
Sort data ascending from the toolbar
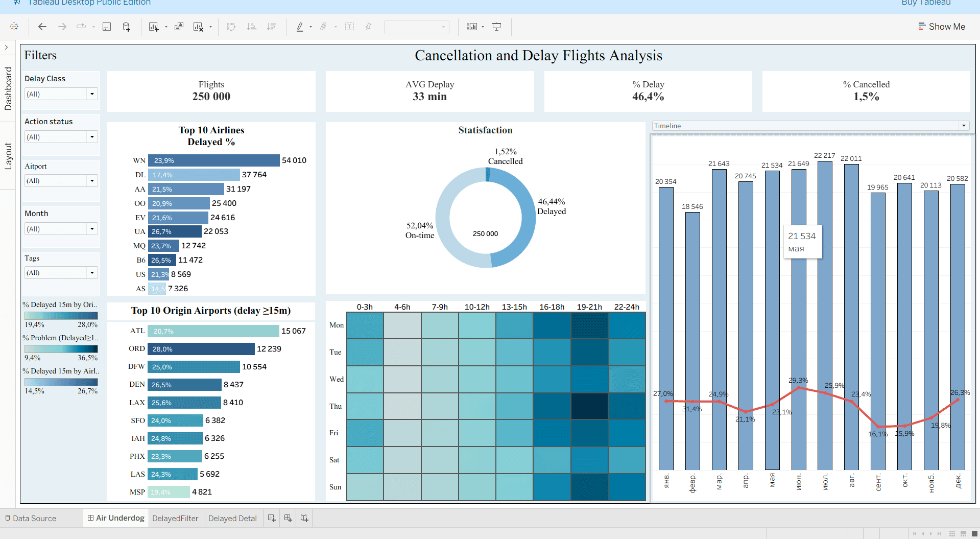(x=252, y=27)
